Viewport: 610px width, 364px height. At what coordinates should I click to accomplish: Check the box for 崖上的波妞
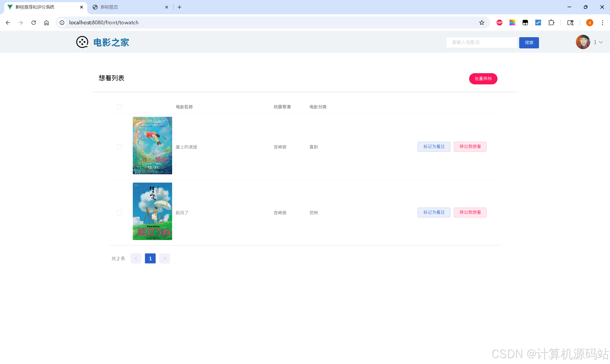click(x=119, y=147)
